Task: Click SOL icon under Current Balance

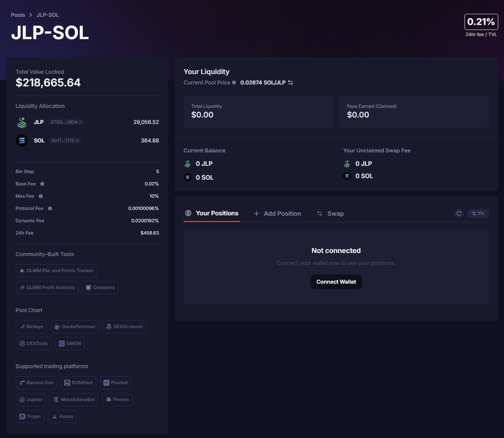Action: click(x=188, y=177)
